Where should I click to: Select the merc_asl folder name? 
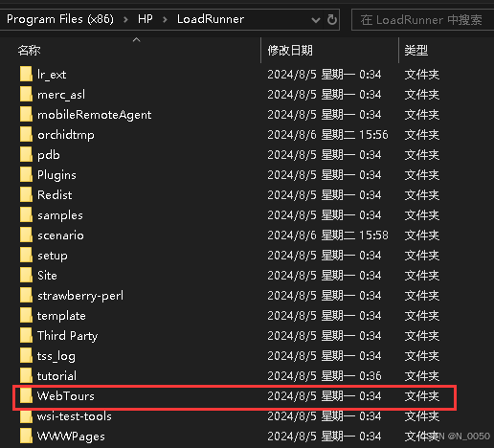point(61,95)
